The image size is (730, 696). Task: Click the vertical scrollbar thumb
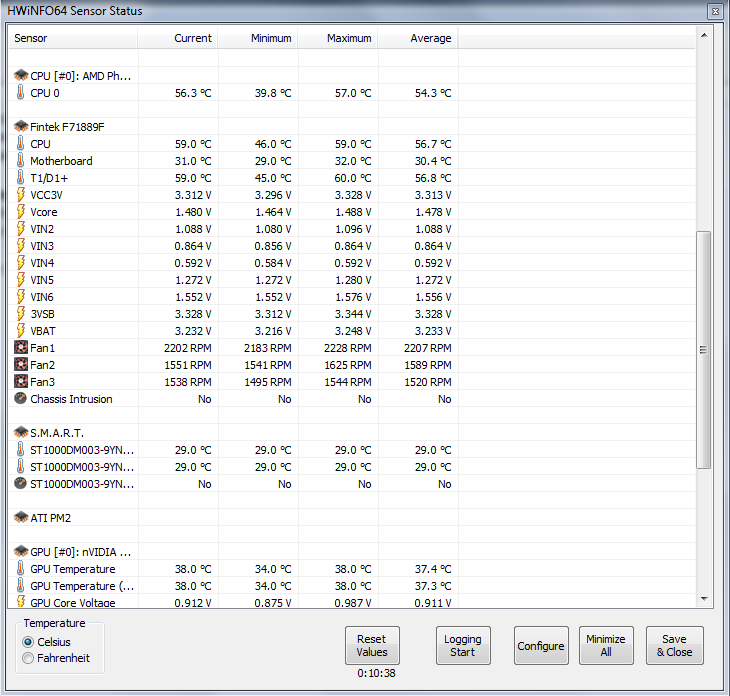(x=703, y=350)
